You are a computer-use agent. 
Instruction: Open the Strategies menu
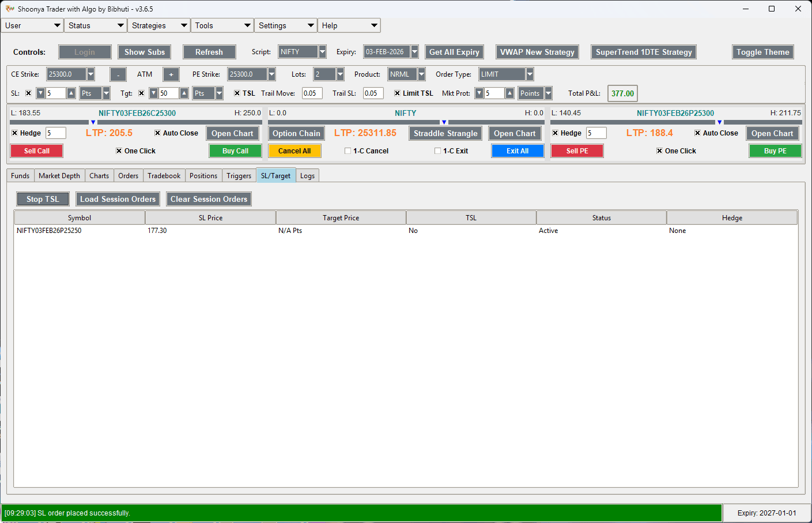tap(158, 25)
